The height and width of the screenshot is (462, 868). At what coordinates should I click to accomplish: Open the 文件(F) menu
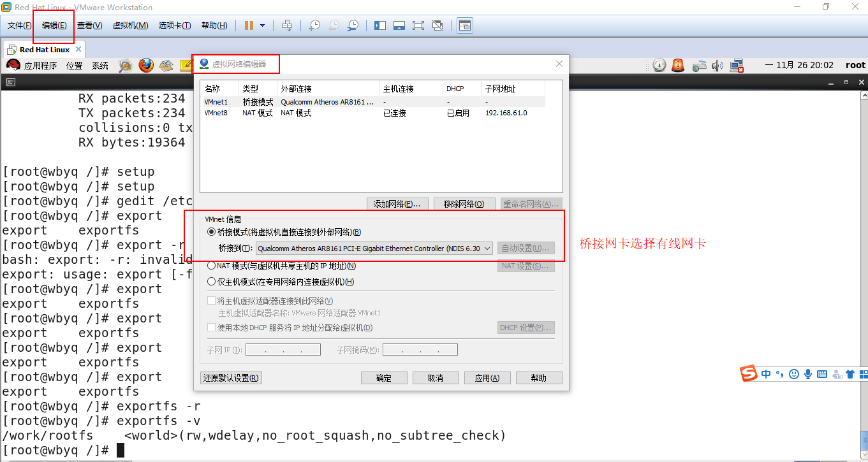tap(20, 25)
